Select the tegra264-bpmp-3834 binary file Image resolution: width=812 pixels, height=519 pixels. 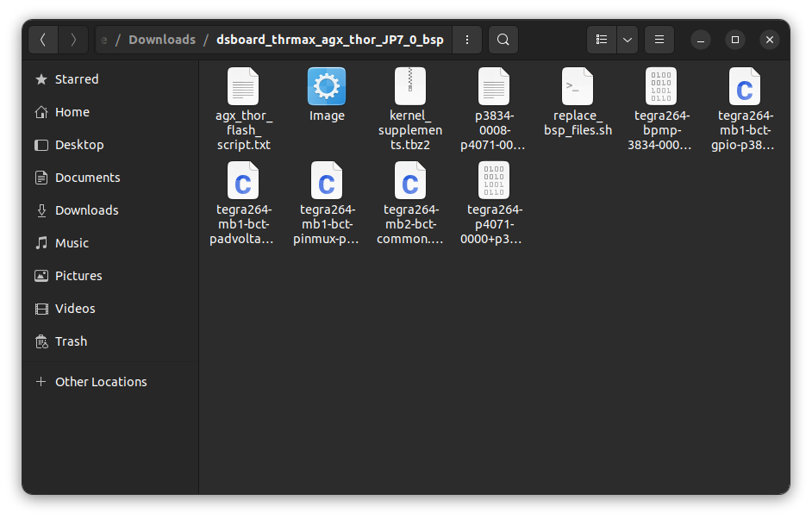660,86
